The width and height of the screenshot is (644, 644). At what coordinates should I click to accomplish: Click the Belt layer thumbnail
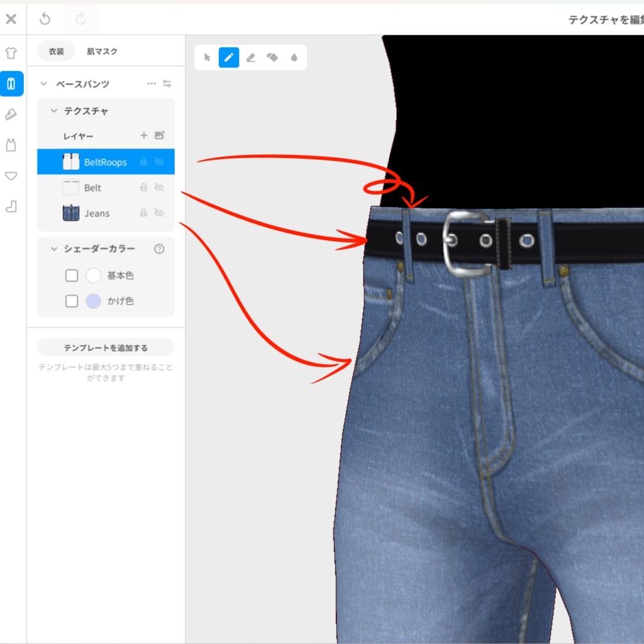tap(71, 187)
